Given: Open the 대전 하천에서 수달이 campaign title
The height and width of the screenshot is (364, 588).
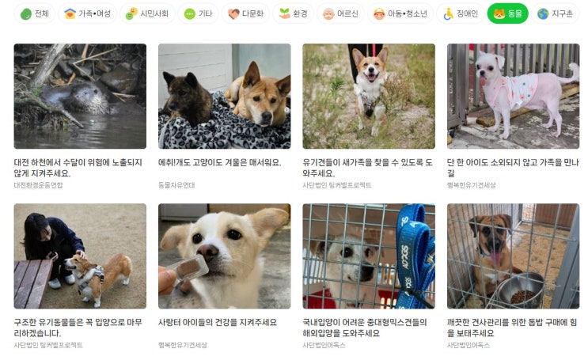Looking at the screenshot, I should (x=78, y=168).
